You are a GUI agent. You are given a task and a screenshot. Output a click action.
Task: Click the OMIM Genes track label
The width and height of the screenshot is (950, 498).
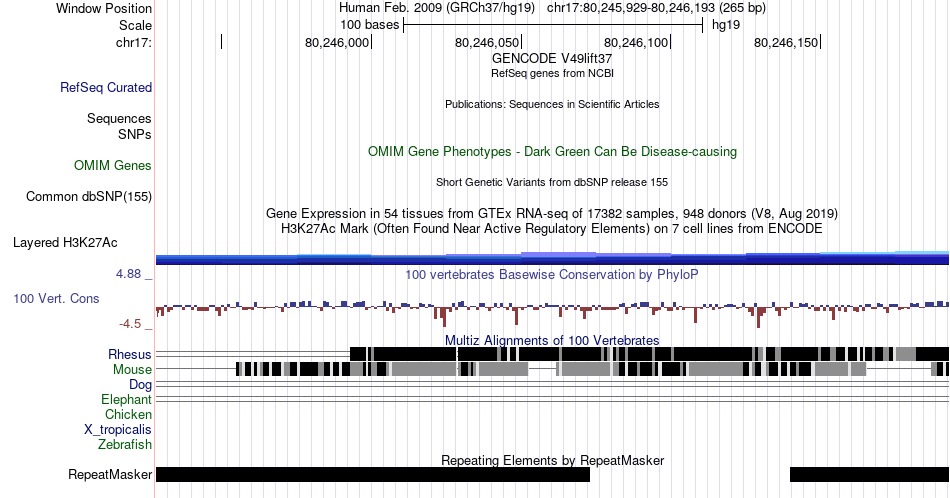113,165
